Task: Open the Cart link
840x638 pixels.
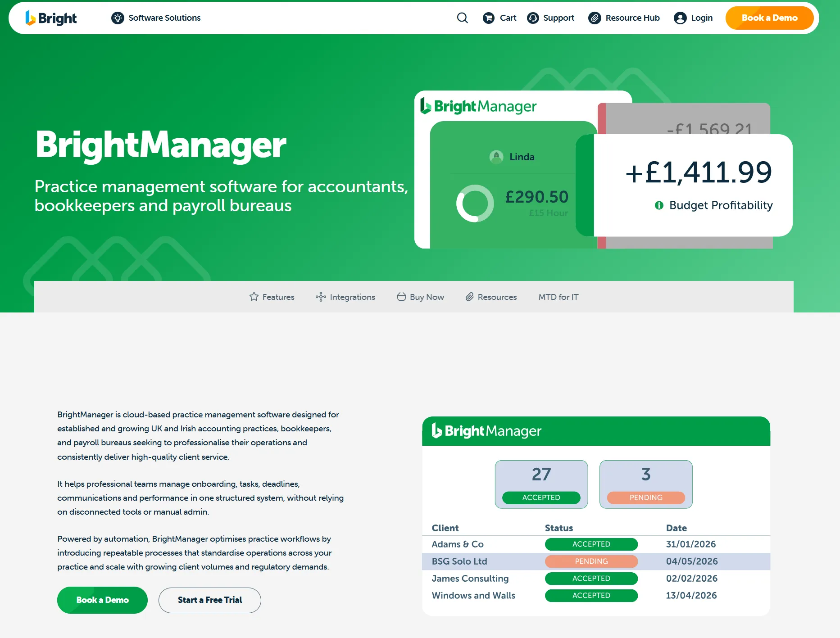Action: (x=499, y=18)
